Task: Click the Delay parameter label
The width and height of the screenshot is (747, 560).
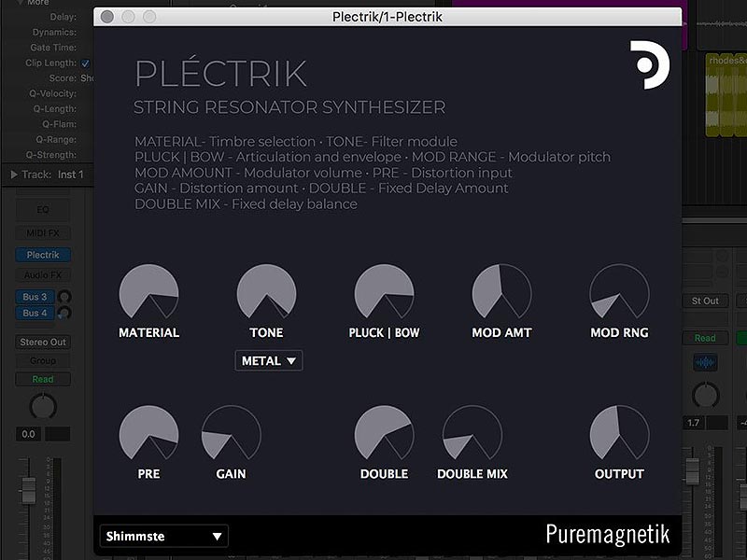Action: click(63, 17)
